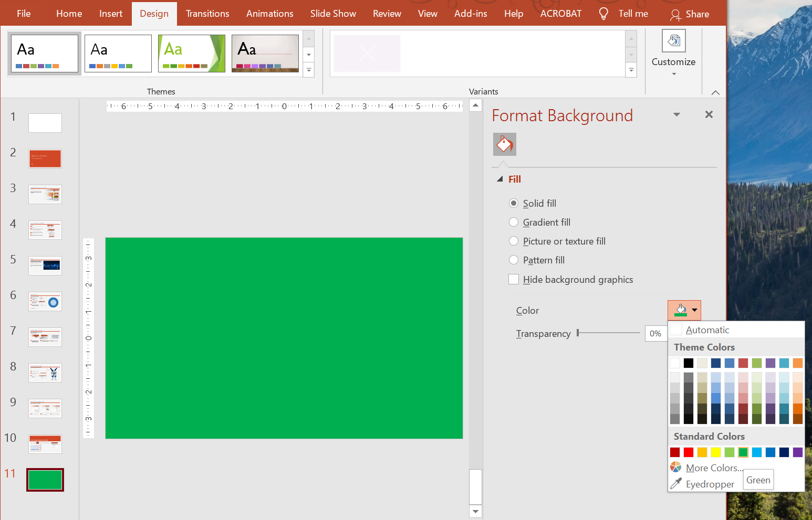Open the Tell me lightbulb search
The image size is (812, 520).
point(623,14)
